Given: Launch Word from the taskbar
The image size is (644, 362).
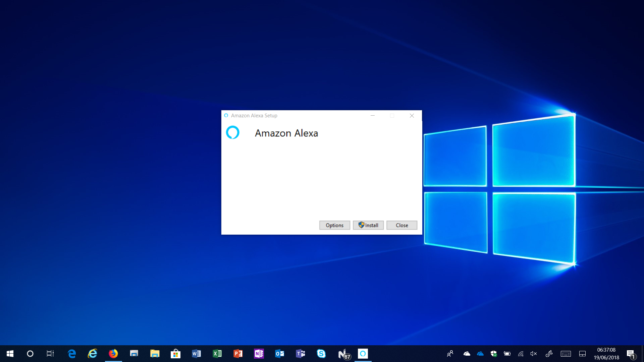Looking at the screenshot, I should click(196, 354).
